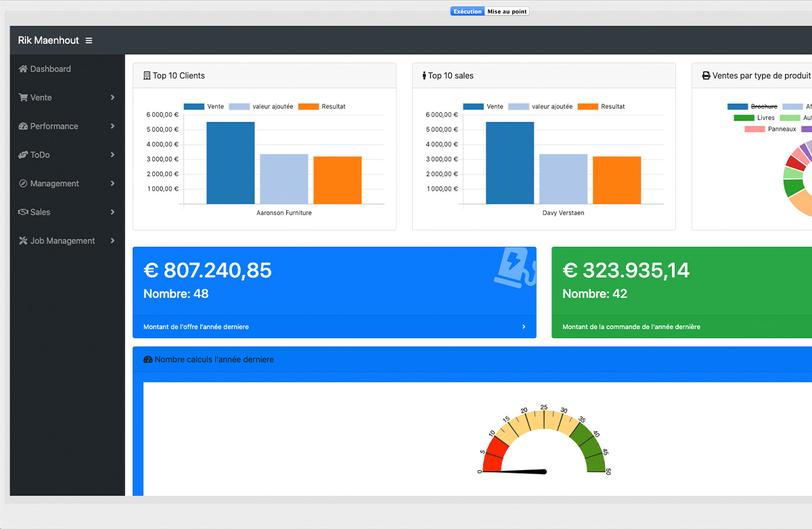Click the hamburger menu icon beside Rik Maenhout
The height and width of the screenshot is (529, 812).
pyautogui.click(x=89, y=41)
